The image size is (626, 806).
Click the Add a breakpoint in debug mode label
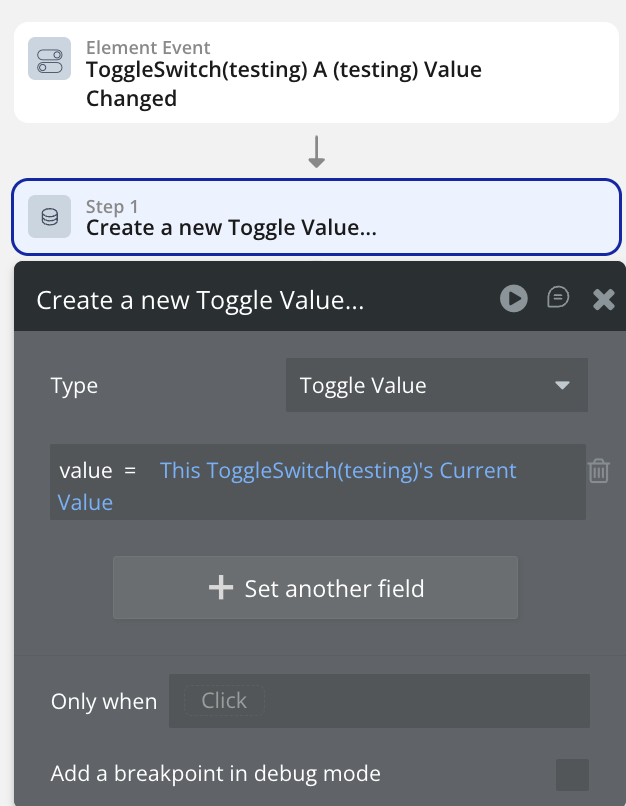pyautogui.click(x=216, y=774)
